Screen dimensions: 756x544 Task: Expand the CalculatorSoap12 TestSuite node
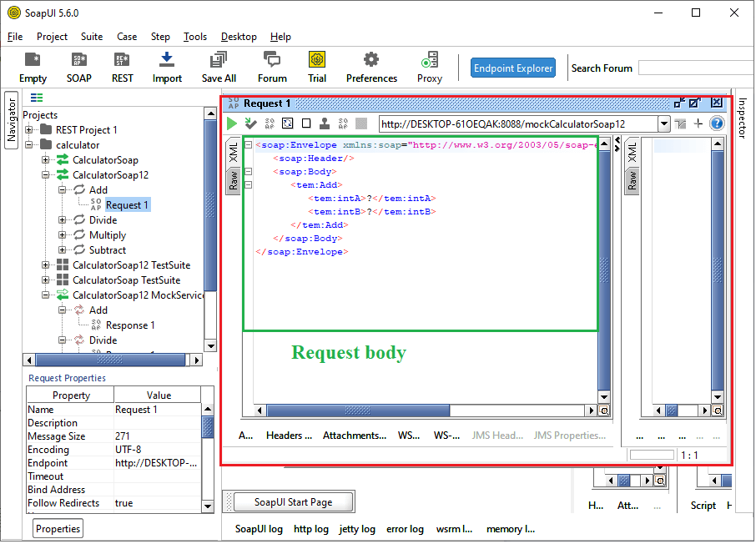point(45,264)
